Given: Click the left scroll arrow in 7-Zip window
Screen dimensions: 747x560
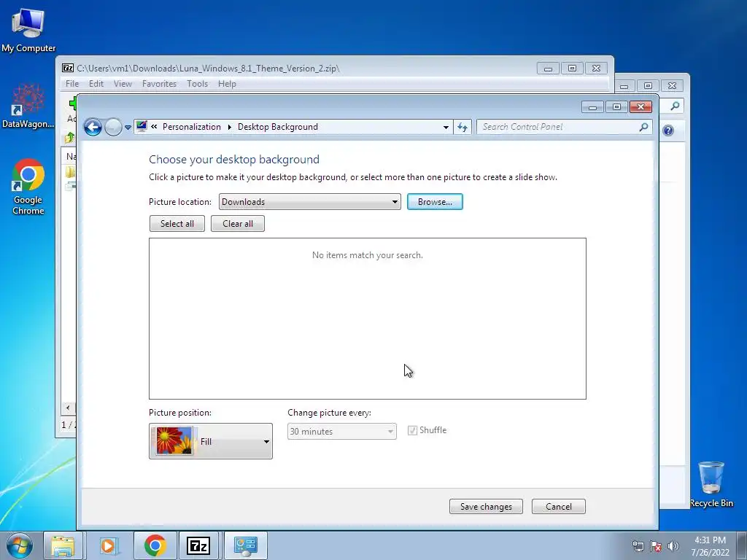Looking at the screenshot, I should pos(68,408).
